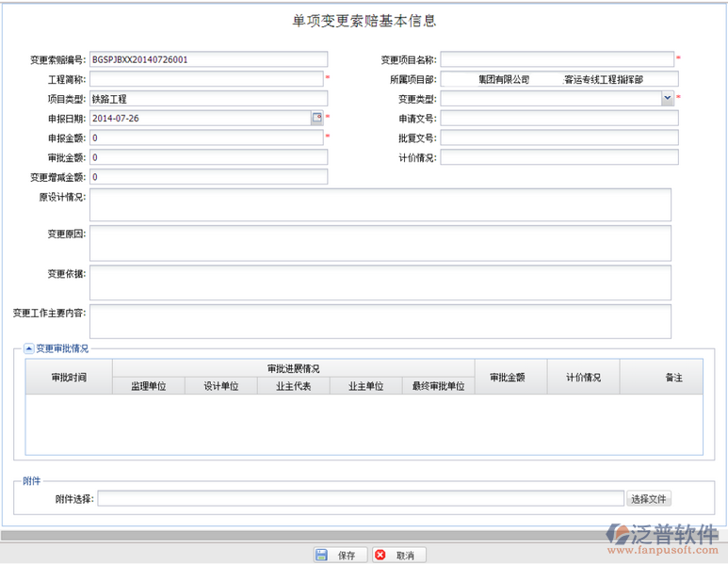
Task: Click the 申请文号 input field
Action: (557, 118)
